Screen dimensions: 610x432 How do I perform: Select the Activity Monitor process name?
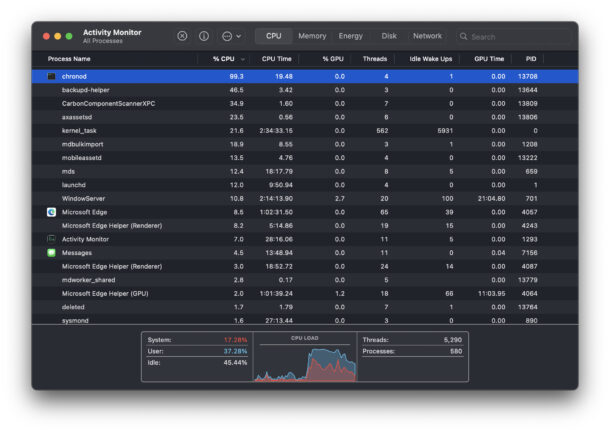[x=85, y=239]
